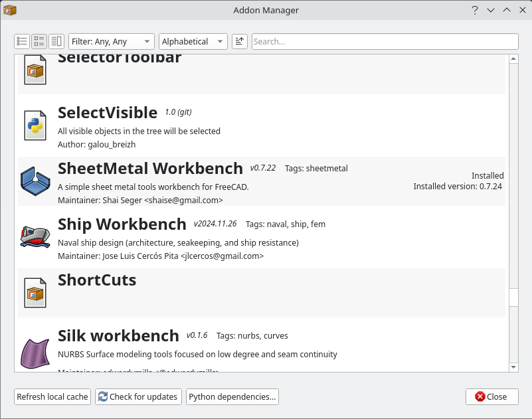Click the SelectVisible Python icon

pyautogui.click(x=35, y=125)
